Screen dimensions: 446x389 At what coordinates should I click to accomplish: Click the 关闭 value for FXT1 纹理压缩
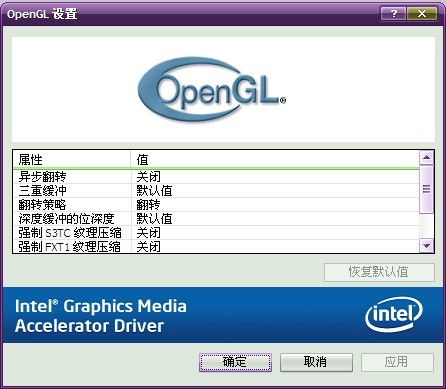tap(149, 247)
